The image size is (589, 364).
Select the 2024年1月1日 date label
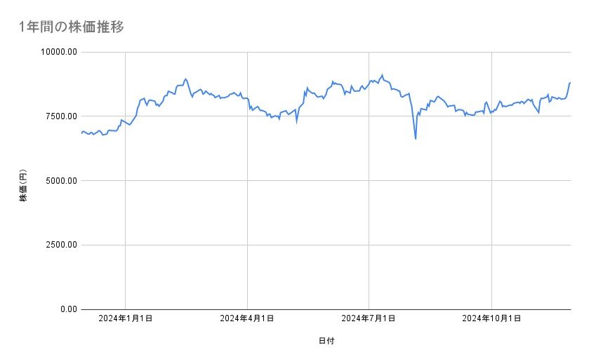pos(125,319)
